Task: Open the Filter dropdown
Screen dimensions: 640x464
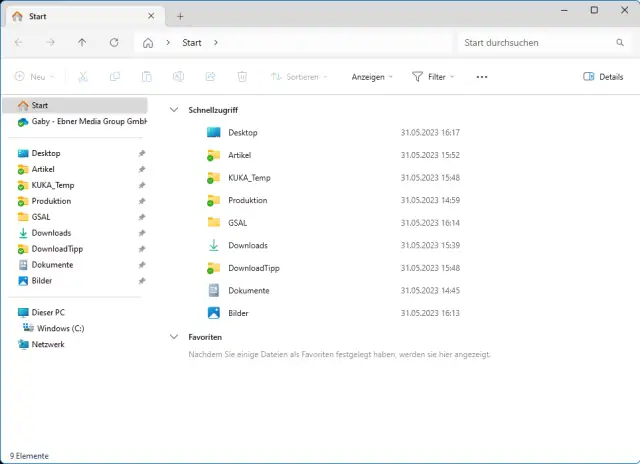Action: coord(433,77)
